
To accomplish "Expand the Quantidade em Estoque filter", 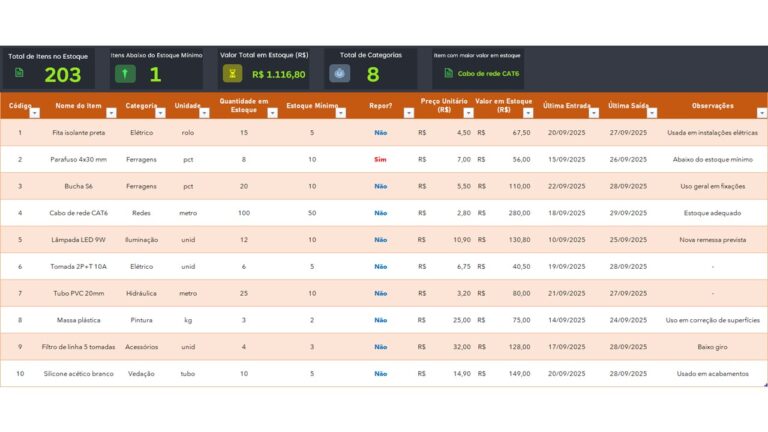I will tap(272, 113).
